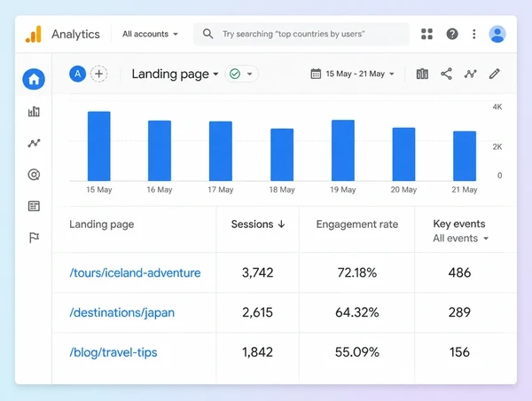The width and height of the screenshot is (532, 401).
Task: Click the 18 May bar in chart
Action: pos(282,155)
